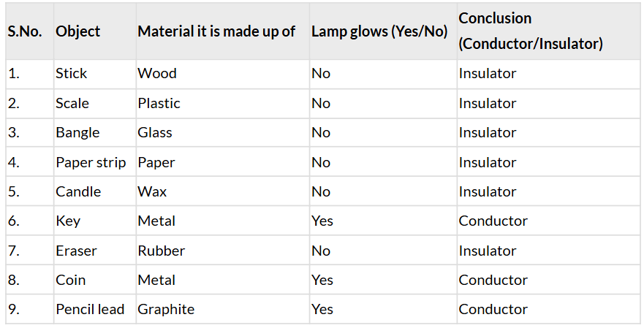Viewport: 644px width, 328px height.
Task: Select the 'Material it is made up of' header
Action: [216, 31]
